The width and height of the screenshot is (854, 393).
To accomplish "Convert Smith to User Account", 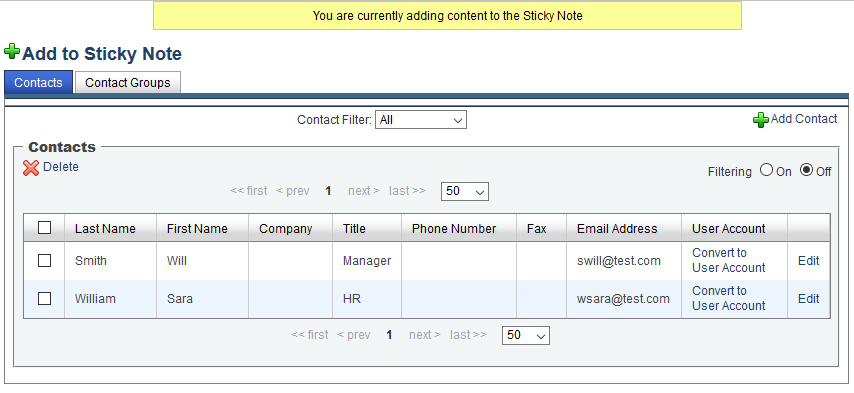I will tap(729, 260).
